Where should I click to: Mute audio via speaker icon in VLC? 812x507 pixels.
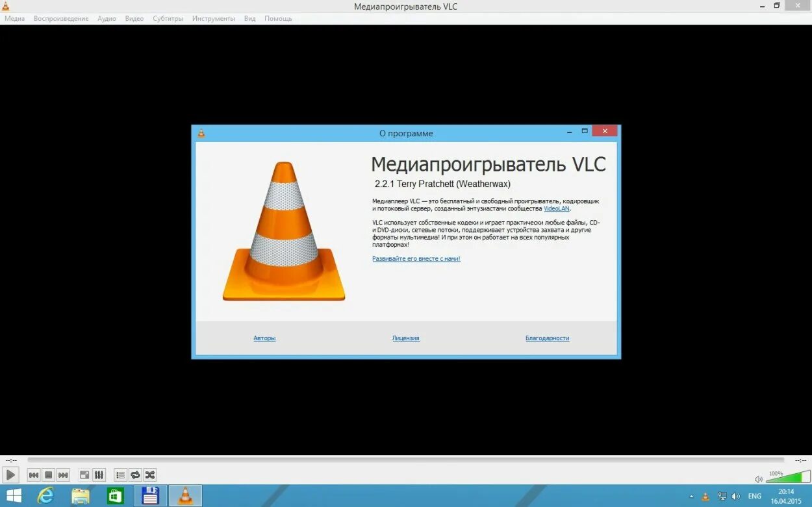[x=758, y=479]
